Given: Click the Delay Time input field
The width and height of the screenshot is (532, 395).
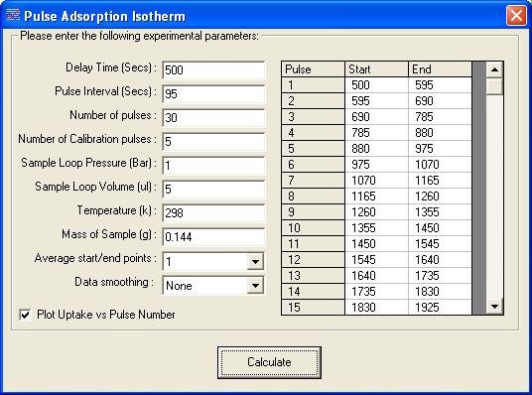Looking at the screenshot, I should (x=213, y=69).
